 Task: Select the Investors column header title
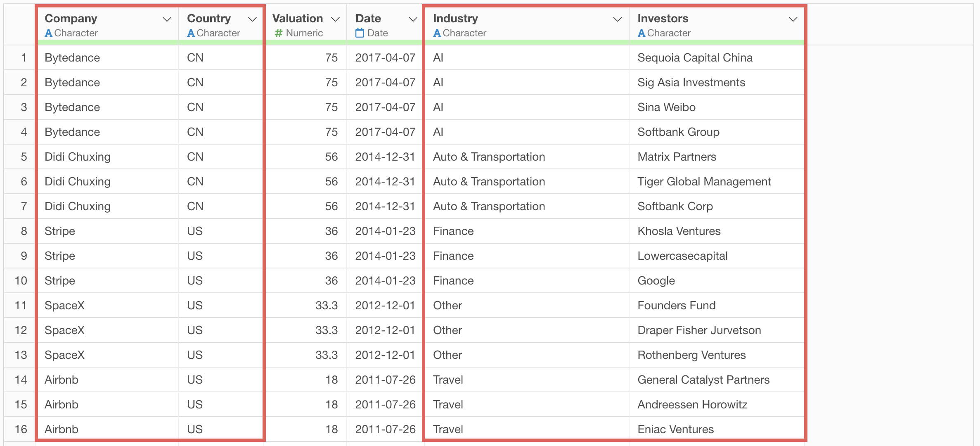tap(663, 19)
